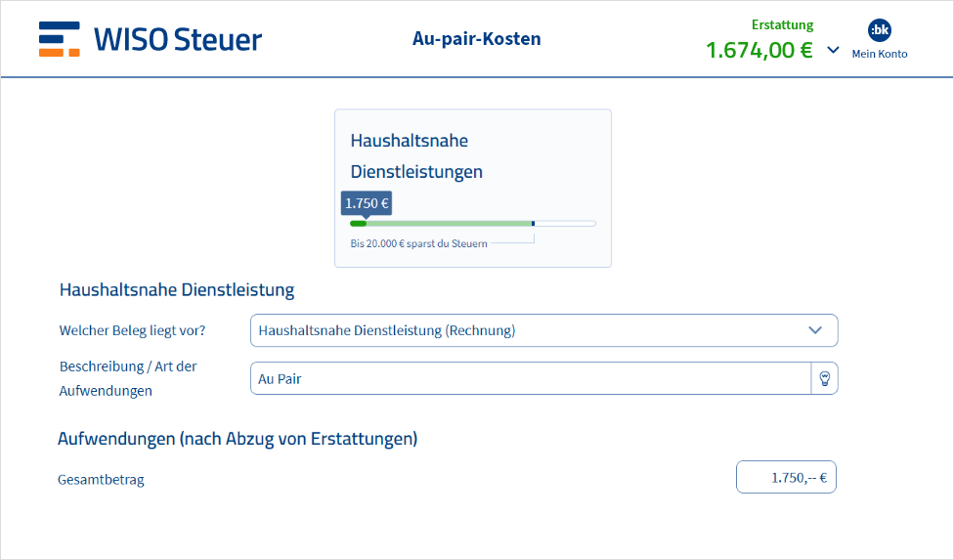
Task: Click the Gesamtbetrag amount field
Action: point(786,477)
